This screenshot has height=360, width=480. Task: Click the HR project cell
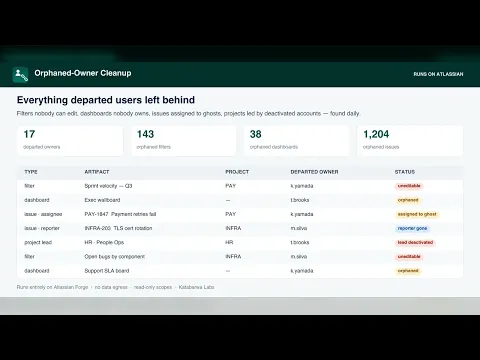(229, 242)
